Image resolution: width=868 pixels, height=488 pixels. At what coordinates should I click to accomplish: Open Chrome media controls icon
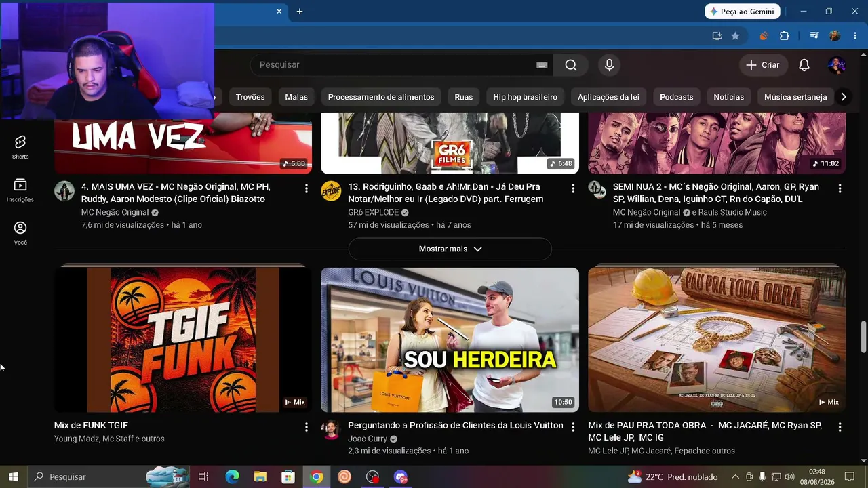(x=814, y=36)
